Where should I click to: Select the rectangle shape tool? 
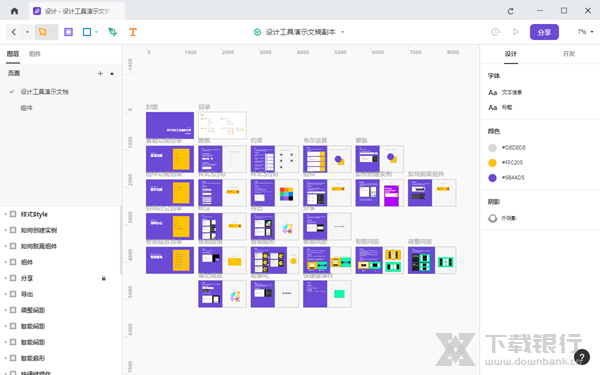tap(87, 32)
